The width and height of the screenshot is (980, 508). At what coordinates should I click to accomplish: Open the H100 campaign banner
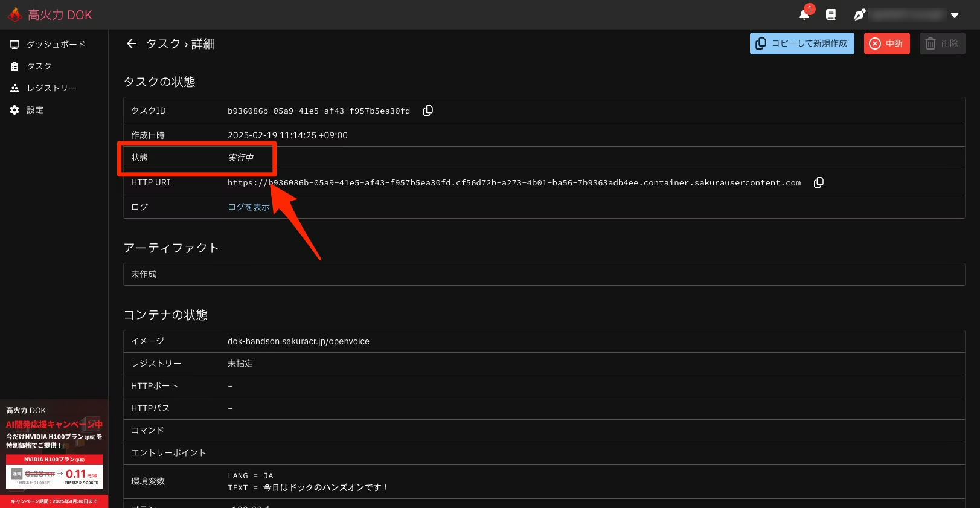click(x=54, y=453)
